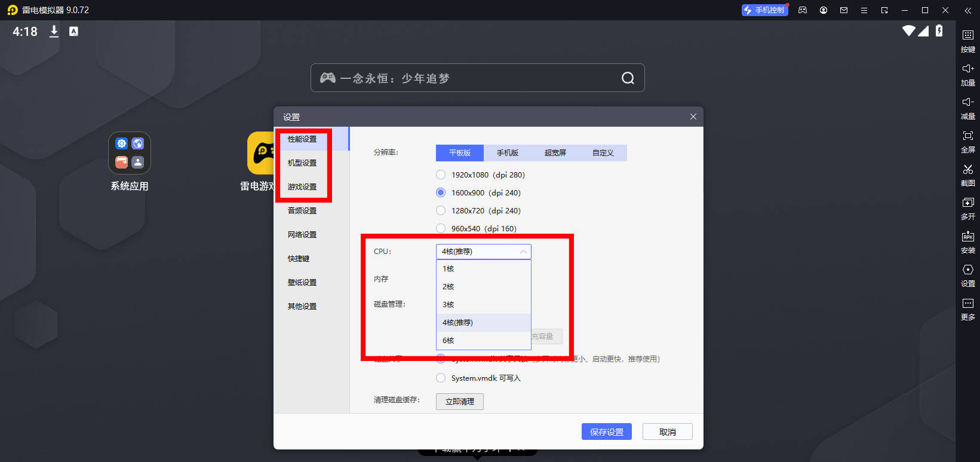Switch to the 手机版 resolution tab

pos(507,153)
